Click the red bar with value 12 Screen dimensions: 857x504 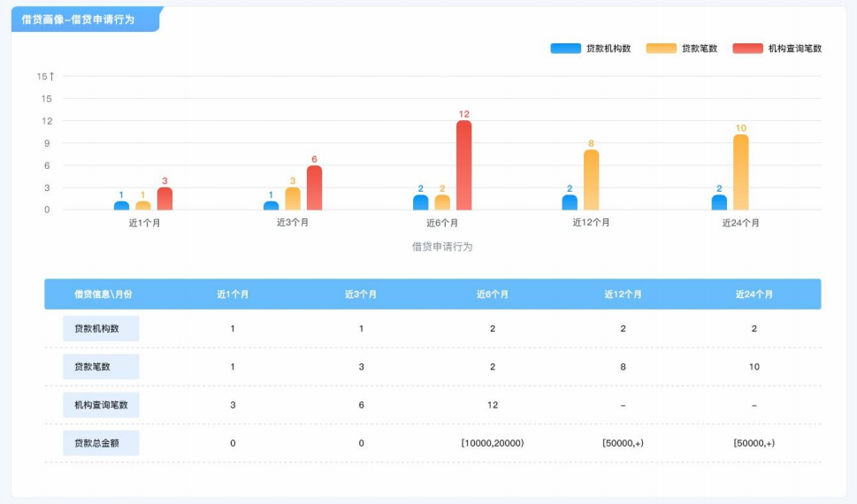pos(463,165)
